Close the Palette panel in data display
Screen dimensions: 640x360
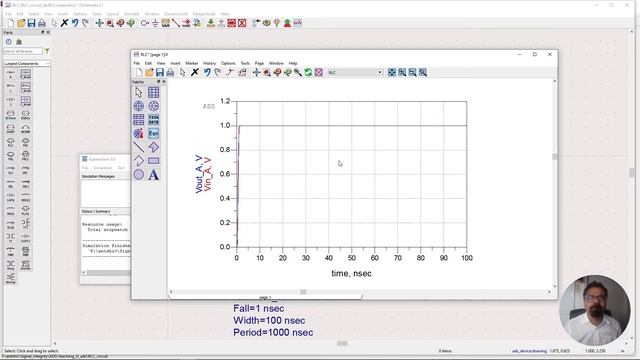click(164, 82)
